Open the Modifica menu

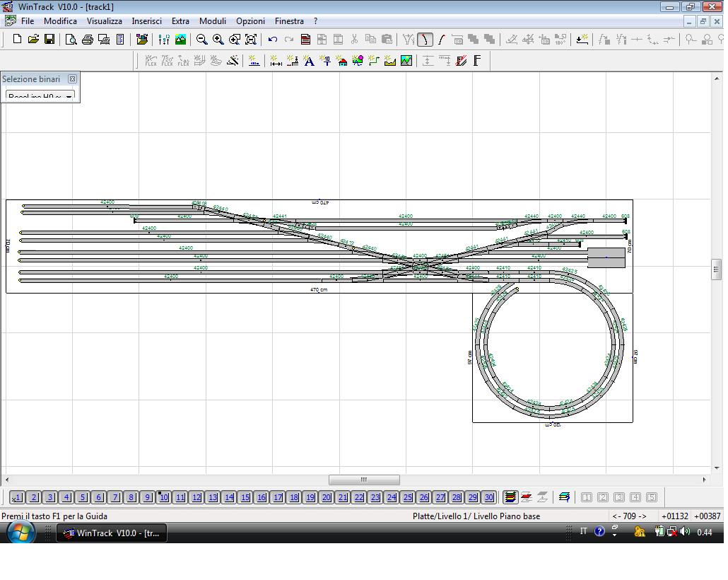(60, 21)
